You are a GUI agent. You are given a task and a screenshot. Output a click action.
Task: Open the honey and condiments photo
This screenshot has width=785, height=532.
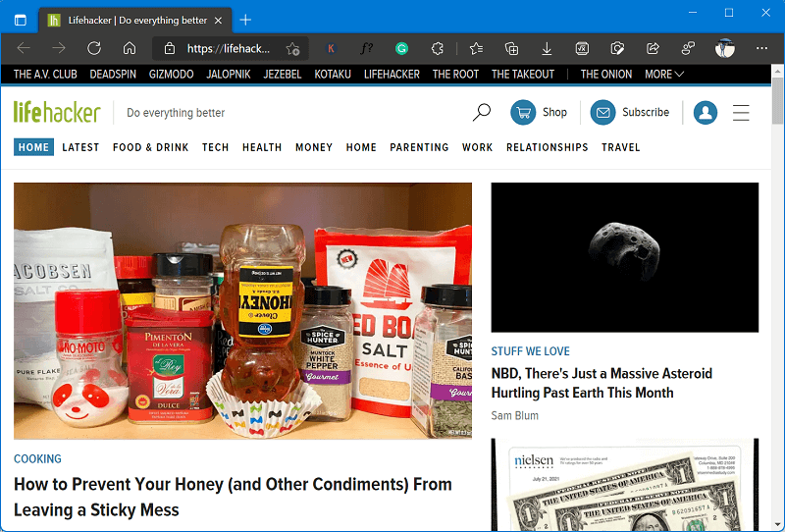tap(242, 310)
